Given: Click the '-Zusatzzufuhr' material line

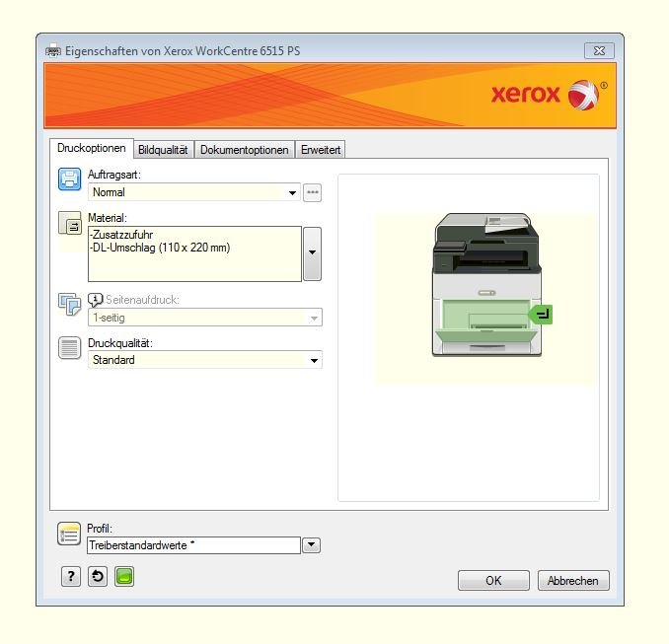Looking at the screenshot, I should pyautogui.click(x=120, y=234).
